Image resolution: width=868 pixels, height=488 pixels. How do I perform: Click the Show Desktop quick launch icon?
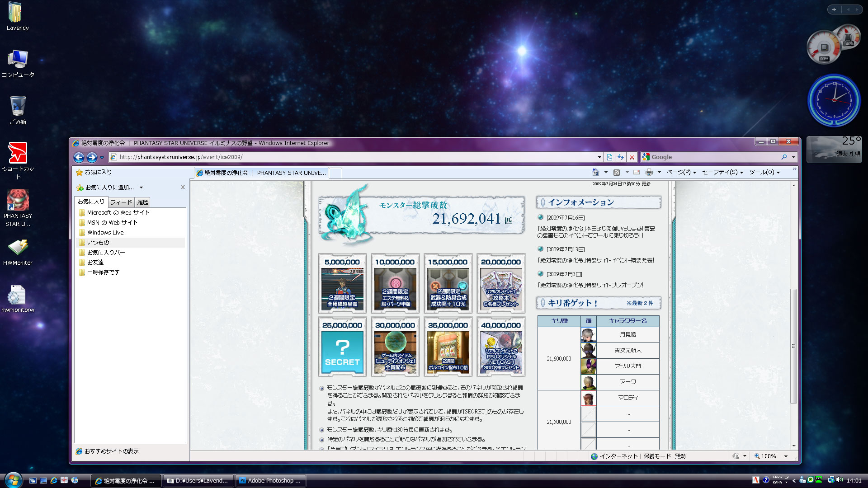43,480
